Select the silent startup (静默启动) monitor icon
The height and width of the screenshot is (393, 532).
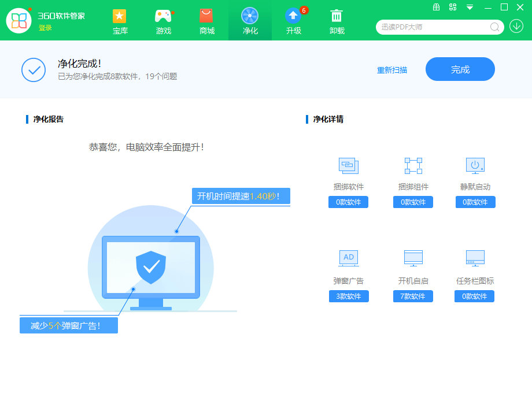click(475, 166)
